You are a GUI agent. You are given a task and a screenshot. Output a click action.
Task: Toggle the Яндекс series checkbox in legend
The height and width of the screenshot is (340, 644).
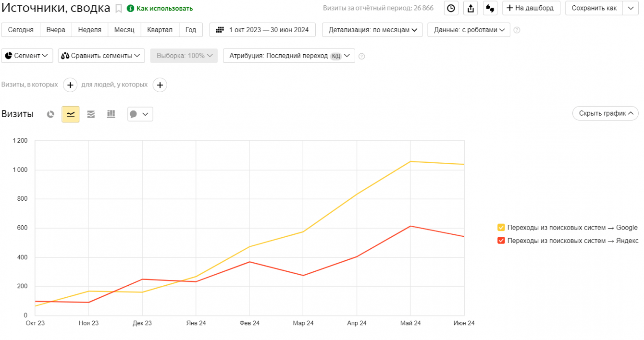click(501, 241)
